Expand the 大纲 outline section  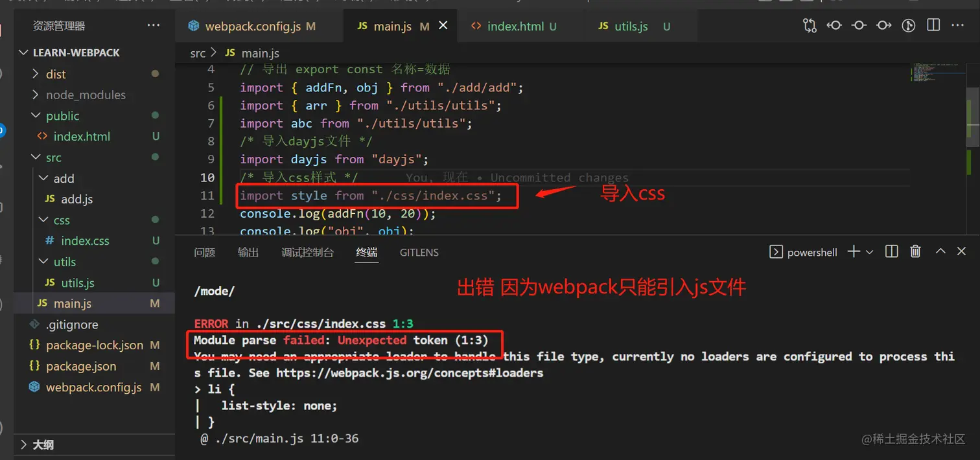(x=94, y=444)
